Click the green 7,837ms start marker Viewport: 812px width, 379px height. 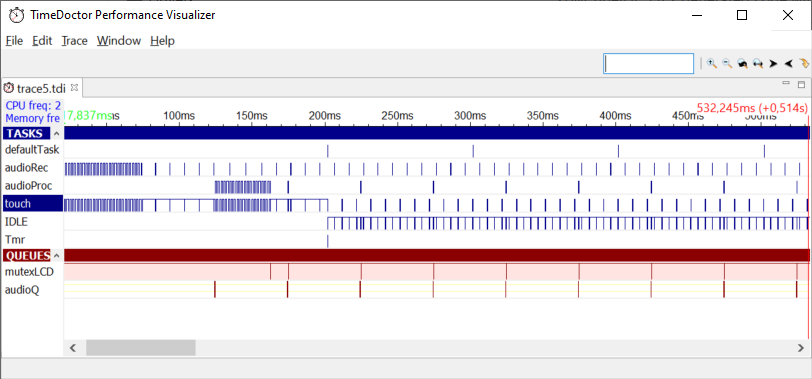pos(89,115)
